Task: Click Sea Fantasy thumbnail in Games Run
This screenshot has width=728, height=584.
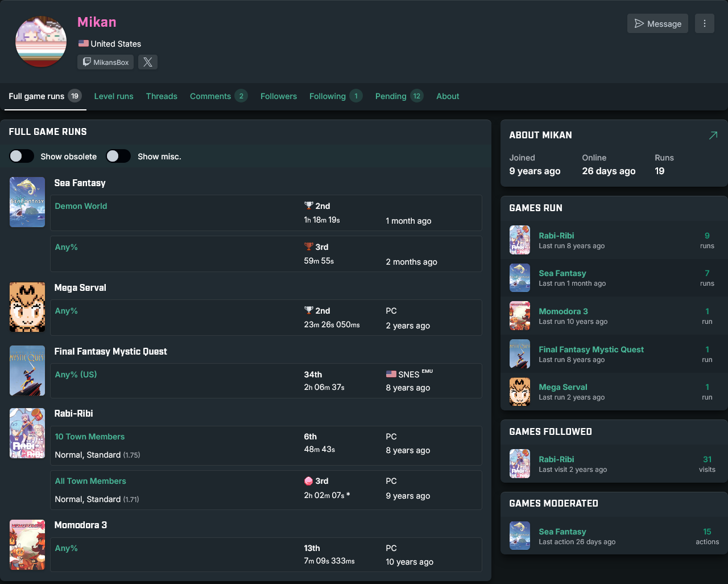Action: [x=520, y=278]
